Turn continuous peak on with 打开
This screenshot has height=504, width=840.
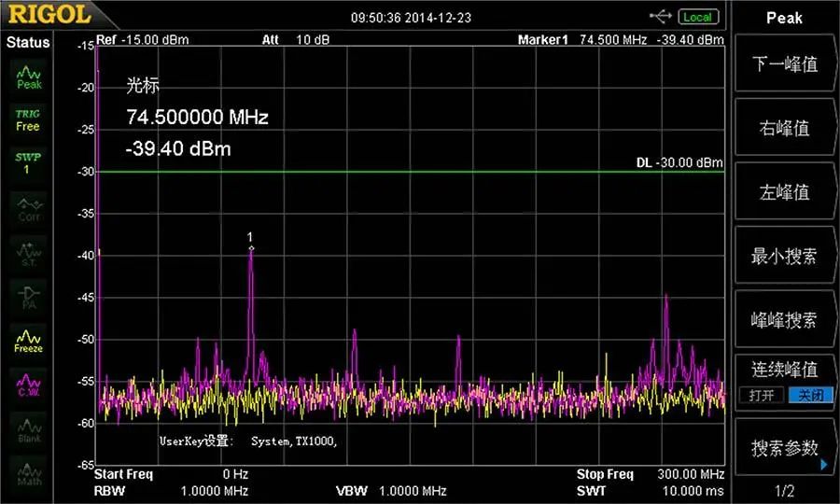pos(762,396)
